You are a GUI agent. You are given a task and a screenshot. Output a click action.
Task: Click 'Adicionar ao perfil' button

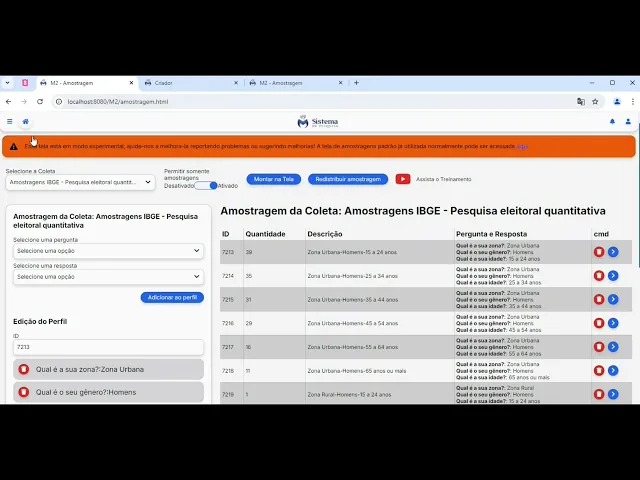(x=172, y=298)
